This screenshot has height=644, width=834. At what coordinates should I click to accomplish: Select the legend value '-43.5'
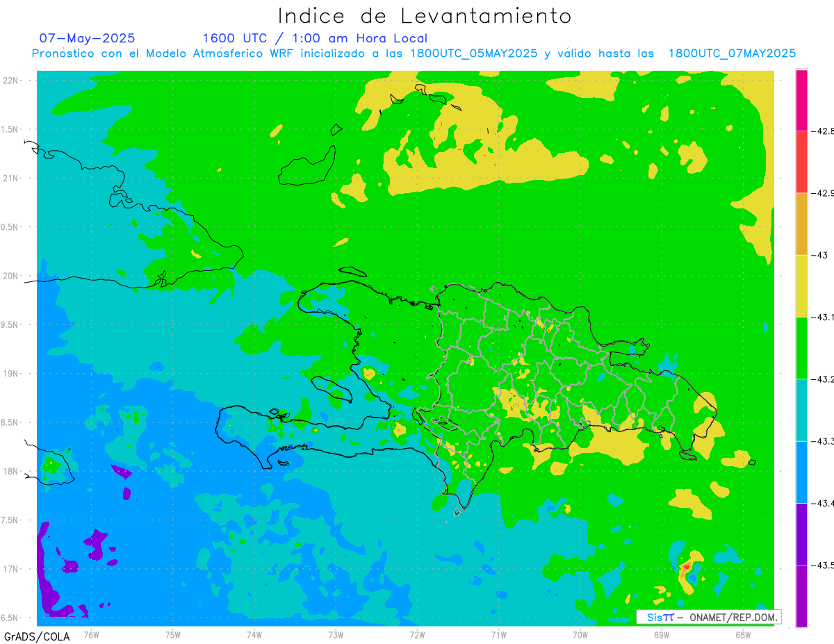pyautogui.click(x=823, y=565)
